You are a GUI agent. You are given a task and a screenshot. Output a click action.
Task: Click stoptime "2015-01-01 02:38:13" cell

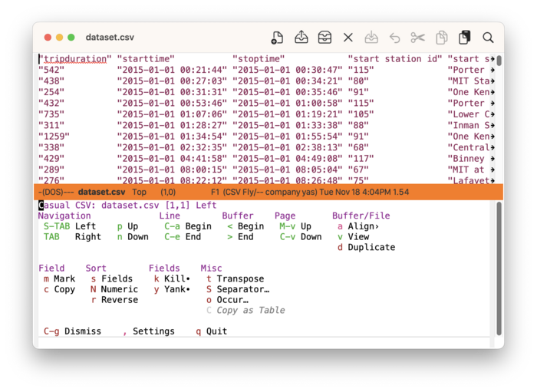point(288,147)
